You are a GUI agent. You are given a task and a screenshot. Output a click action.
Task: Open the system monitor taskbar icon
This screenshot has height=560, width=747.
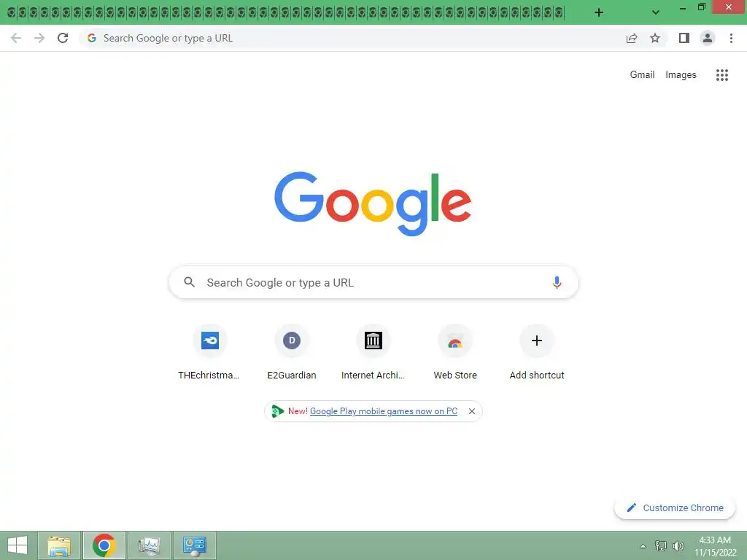(149, 545)
